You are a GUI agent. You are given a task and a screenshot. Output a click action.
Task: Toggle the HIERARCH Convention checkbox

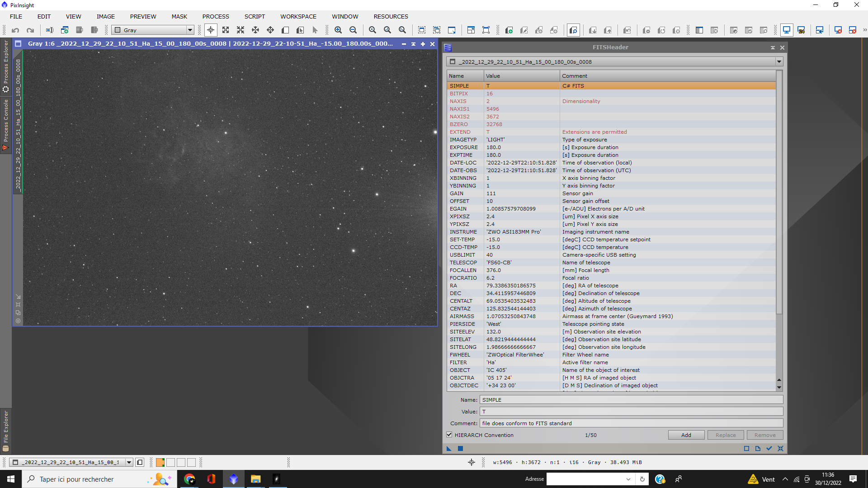point(449,435)
